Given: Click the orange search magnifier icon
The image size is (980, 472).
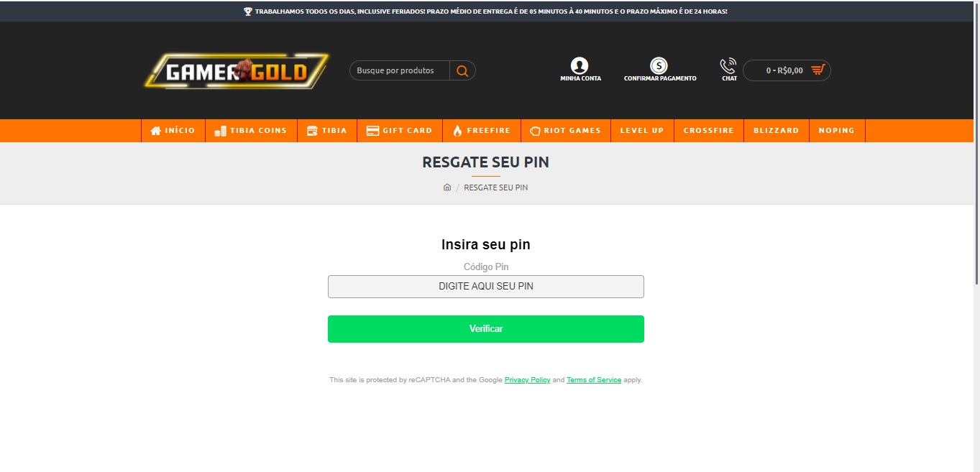Looking at the screenshot, I should [462, 70].
